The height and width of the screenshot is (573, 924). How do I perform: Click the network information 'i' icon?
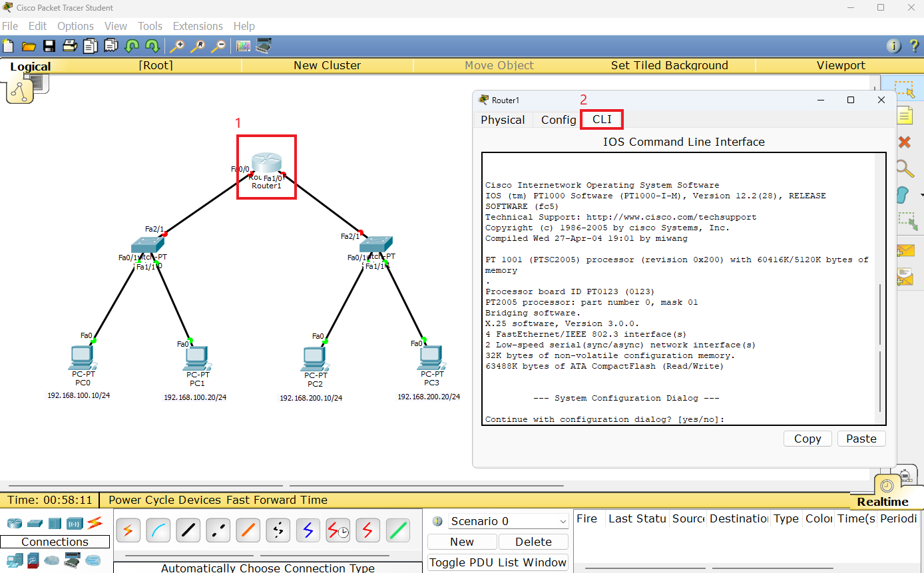pyautogui.click(x=894, y=46)
